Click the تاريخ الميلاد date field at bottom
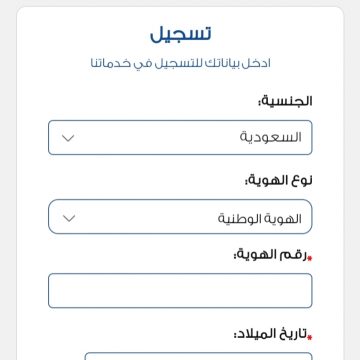Screen dimensions: 360x360 click(198, 356)
